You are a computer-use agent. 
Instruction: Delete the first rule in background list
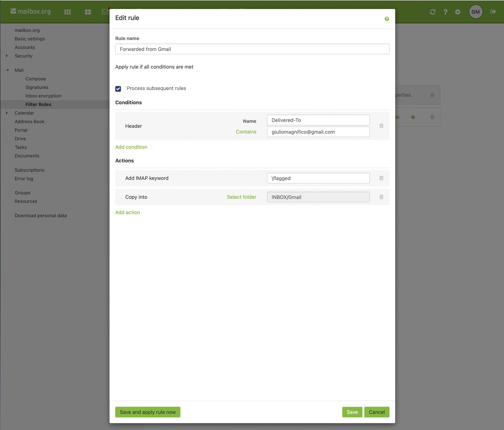(432, 95)
